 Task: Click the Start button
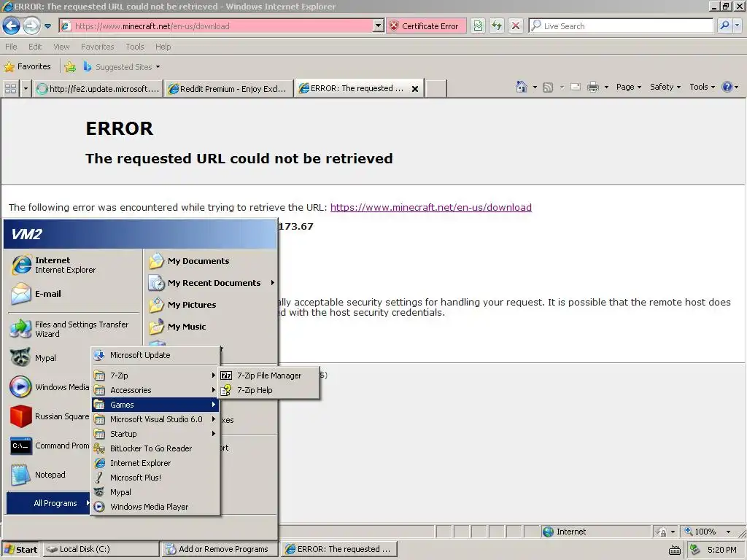click(x=20, y=550)
